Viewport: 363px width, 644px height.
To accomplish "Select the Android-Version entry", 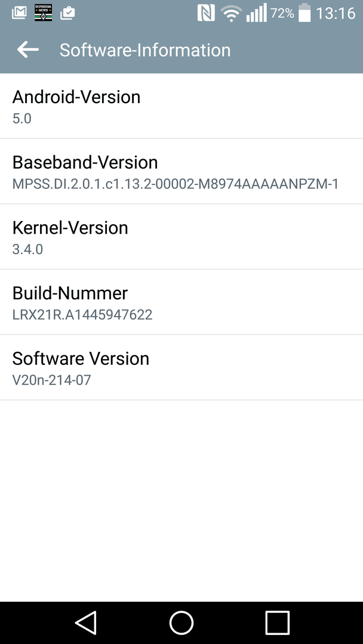I will click(181, 106).
